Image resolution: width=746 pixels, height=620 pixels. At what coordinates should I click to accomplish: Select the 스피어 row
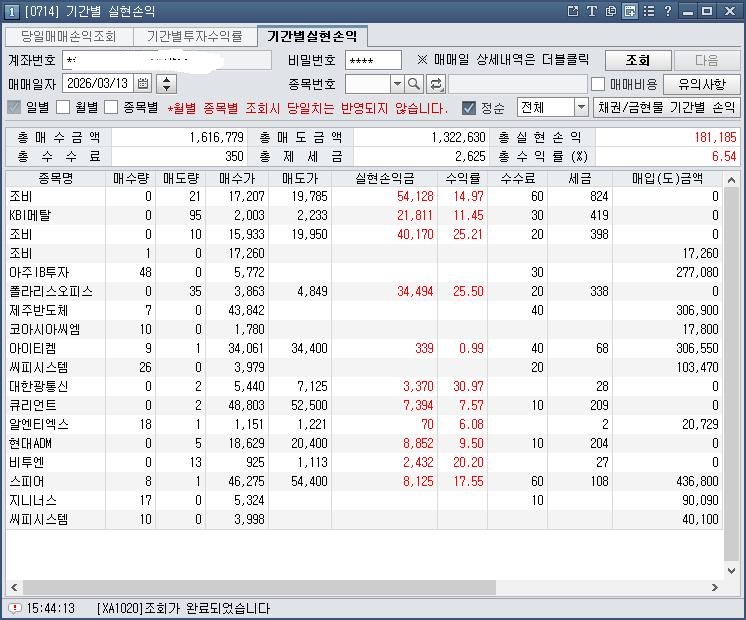[364, 482]
